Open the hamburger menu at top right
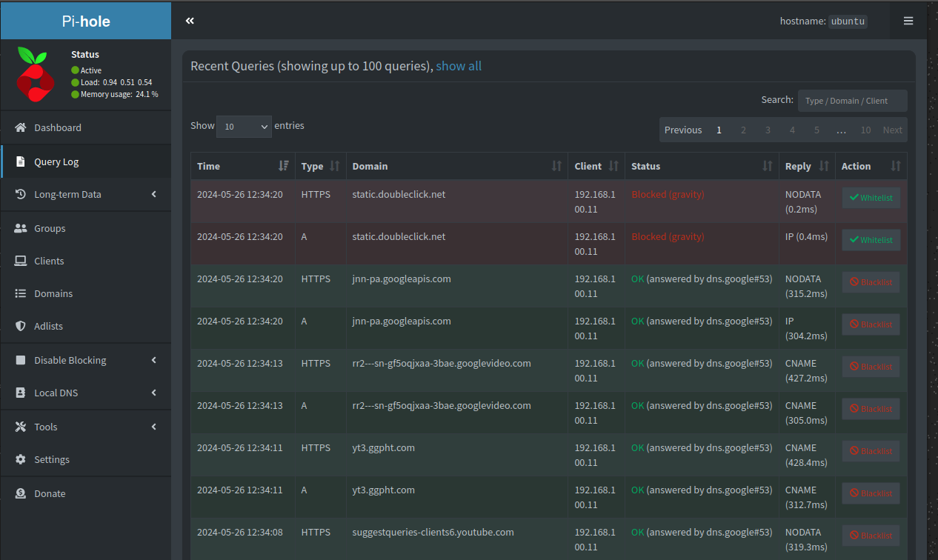This screenshot has width=938, height=560. coord(908,21)
